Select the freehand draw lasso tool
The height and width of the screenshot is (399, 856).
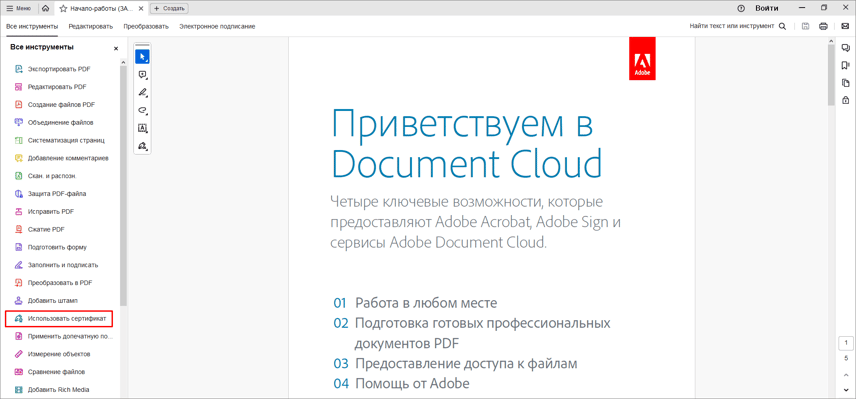tap(142, 110)
